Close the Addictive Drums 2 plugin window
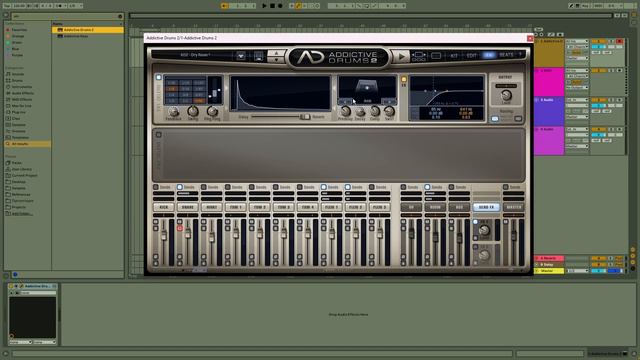Viewport: 640px width, 360px height. 530,38
